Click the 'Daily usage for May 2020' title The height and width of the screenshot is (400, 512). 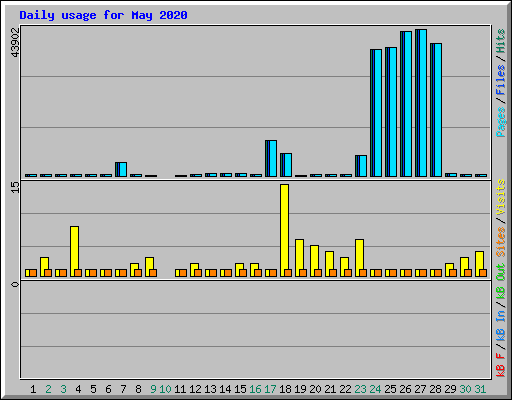point(103,15)
